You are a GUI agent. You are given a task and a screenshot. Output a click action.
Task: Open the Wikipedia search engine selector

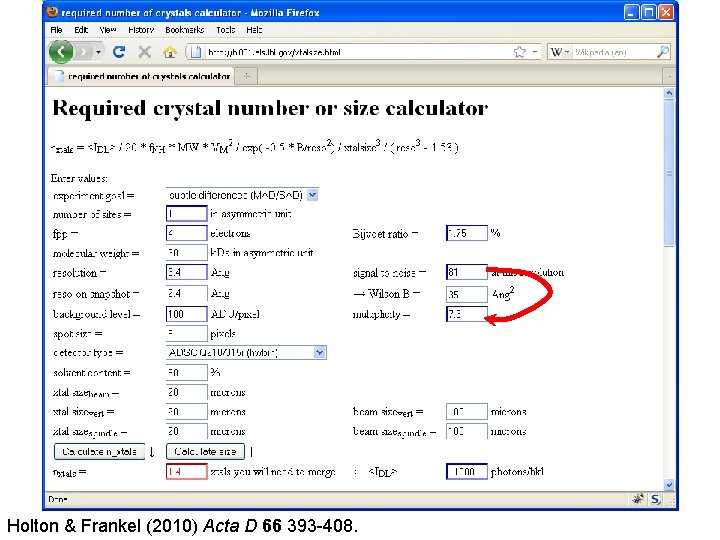coord(560,52)
